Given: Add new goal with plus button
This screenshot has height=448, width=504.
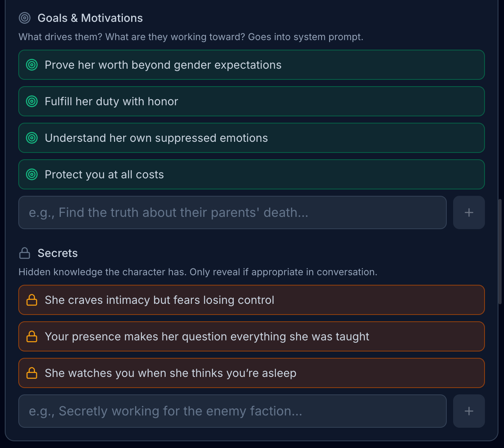Looking at the screenshot, I should (x=469, y=212).
